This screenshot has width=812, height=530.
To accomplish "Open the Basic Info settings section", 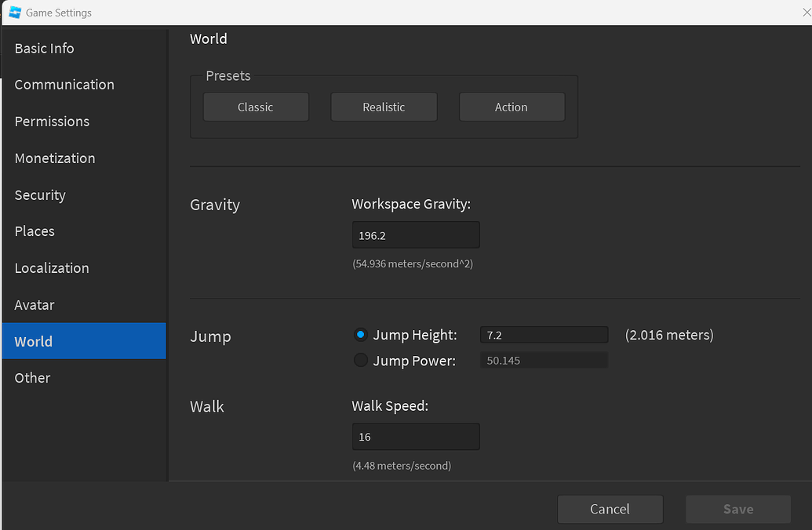I will pos(44,48).
